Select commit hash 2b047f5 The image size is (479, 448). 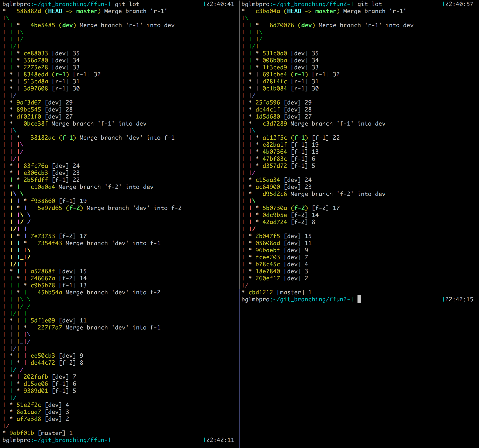pyautogui.click(x=268, y=236)
